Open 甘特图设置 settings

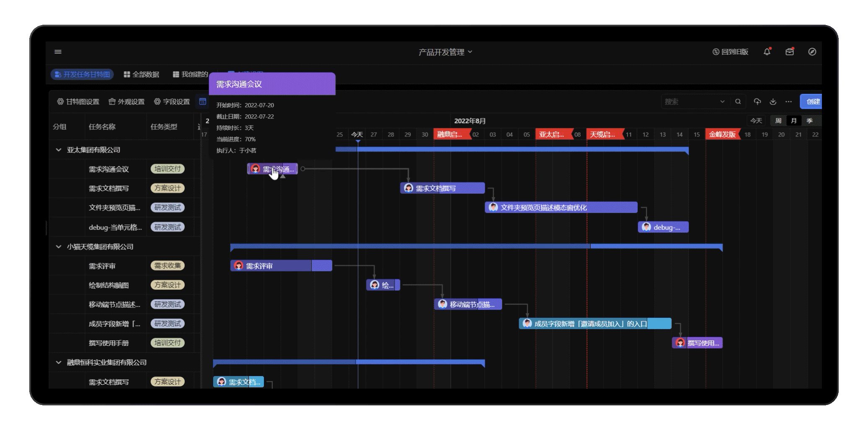78,102
